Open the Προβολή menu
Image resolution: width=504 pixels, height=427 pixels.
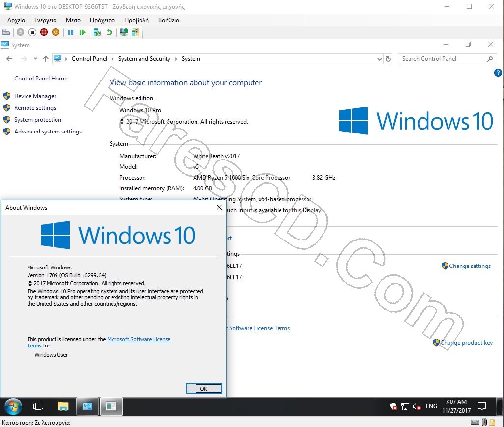[x=136, y=20]
